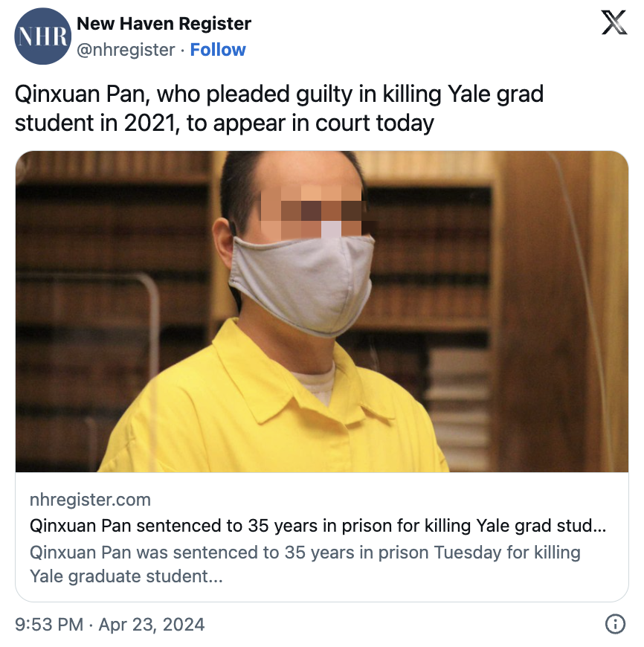Open the courtroom photo in the link card

pos(322,312)
